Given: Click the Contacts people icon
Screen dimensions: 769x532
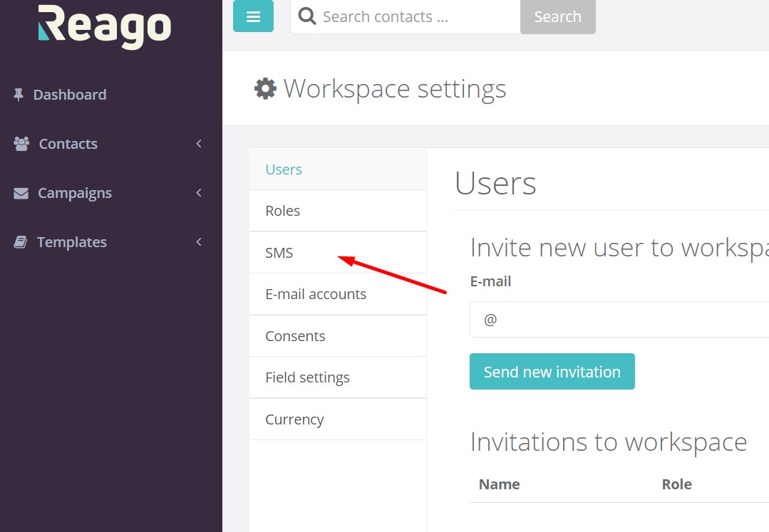Looking at the screenshot, I should pyautogui.click(x=21, y=144).
